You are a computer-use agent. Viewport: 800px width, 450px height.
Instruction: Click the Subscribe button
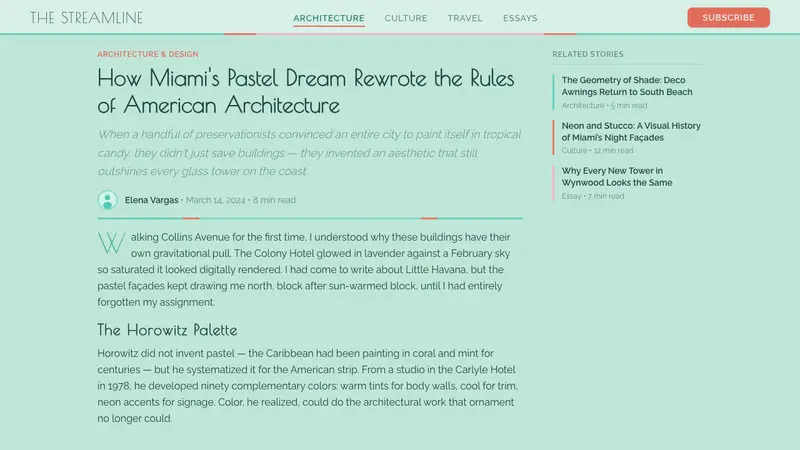(728, 17)
